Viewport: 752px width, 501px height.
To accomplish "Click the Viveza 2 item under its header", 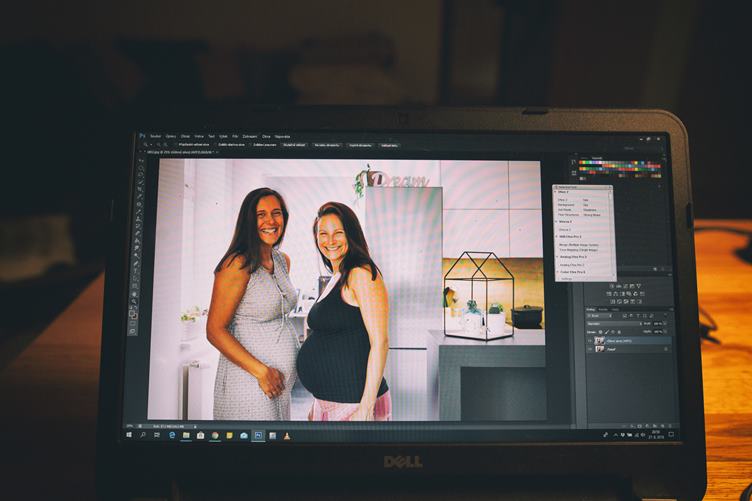I will [565, 230].
